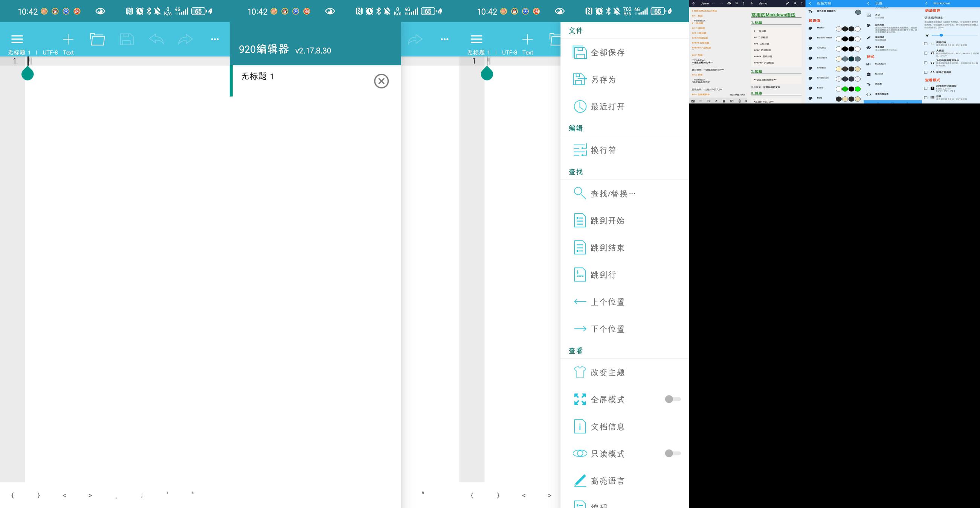Click Text label beside the open side menu
Viewport: 980px width, 508px height.
528,52
